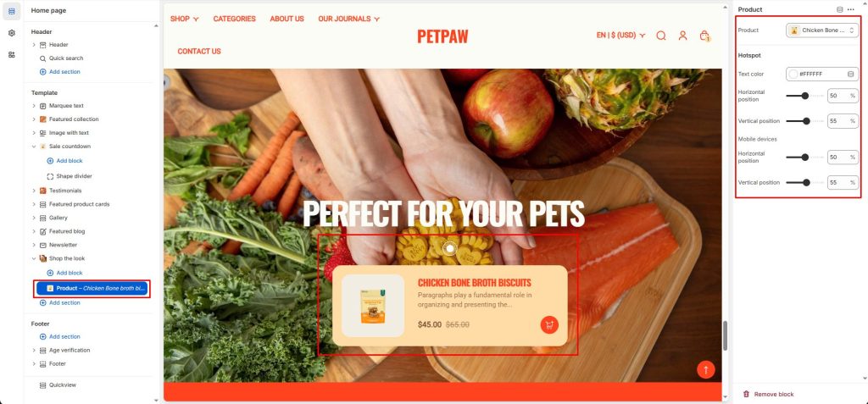Viewport: 868px width, 404px height.
Task: Click the back-to-top arrow button
Action: click(706, 369)
